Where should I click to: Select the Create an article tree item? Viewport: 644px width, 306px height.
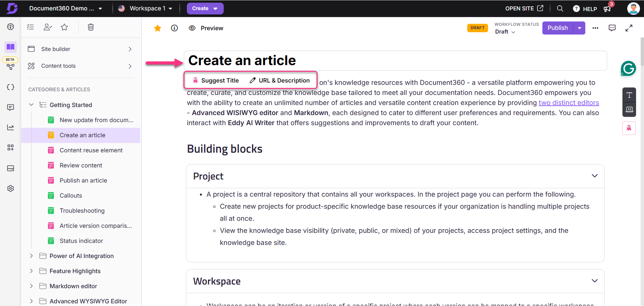(x=81, y=135)
